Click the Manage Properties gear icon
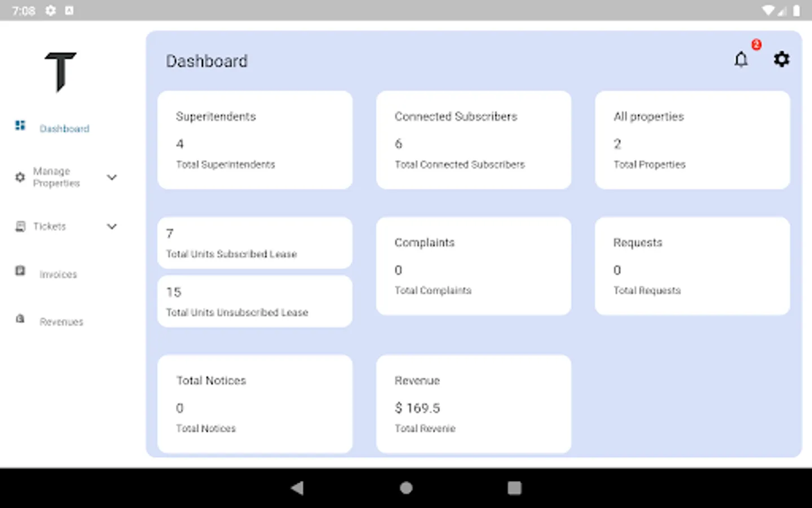This screenshot has width=812, height=508. point(20,177)
